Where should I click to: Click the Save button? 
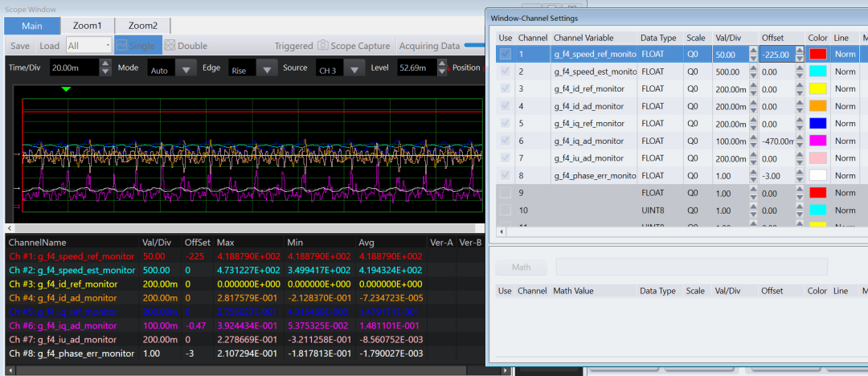pos(20,46)
